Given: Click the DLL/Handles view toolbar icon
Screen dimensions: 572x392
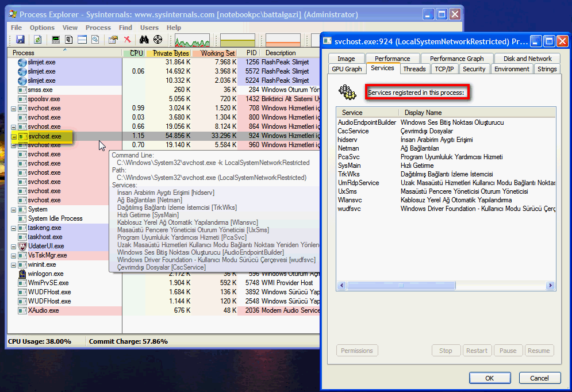Looking at the screenshot, I should pos(95,40).
